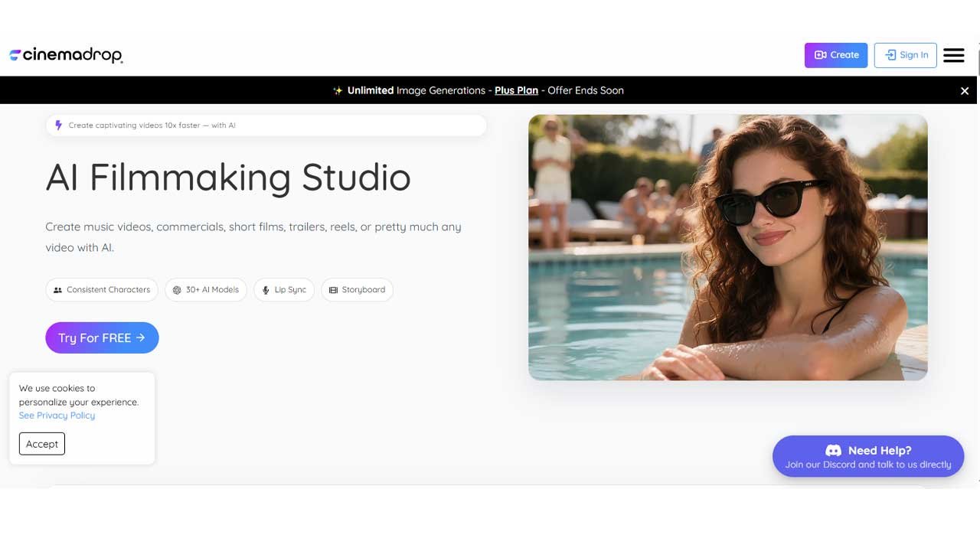980x551 pixels.
Task: Accept the cookies notice
Action: (42, 444)
